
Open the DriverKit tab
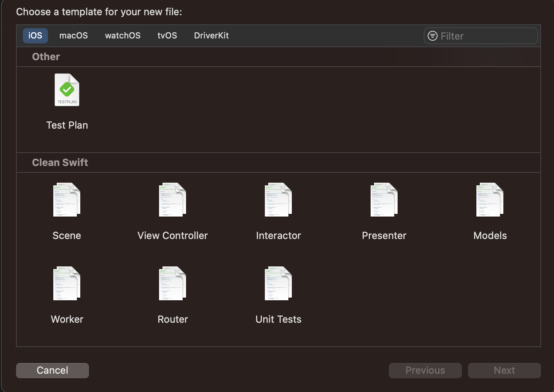tap(211, 35)
